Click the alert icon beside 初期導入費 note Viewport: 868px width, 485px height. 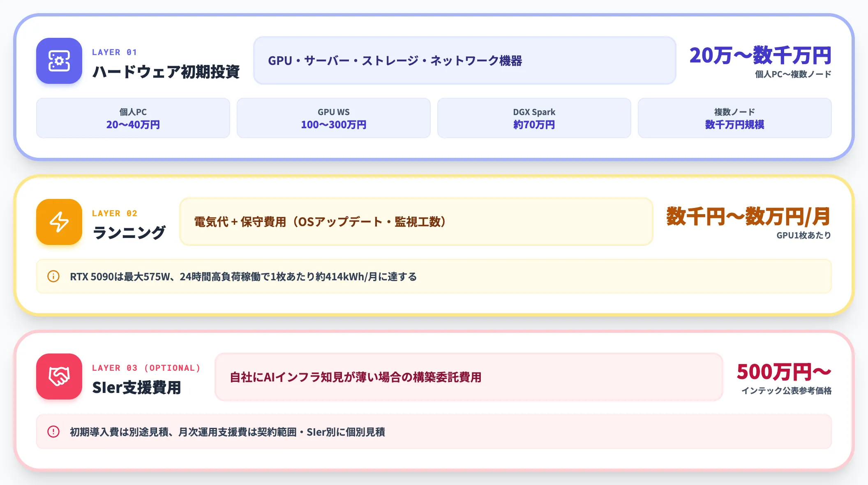53,432
